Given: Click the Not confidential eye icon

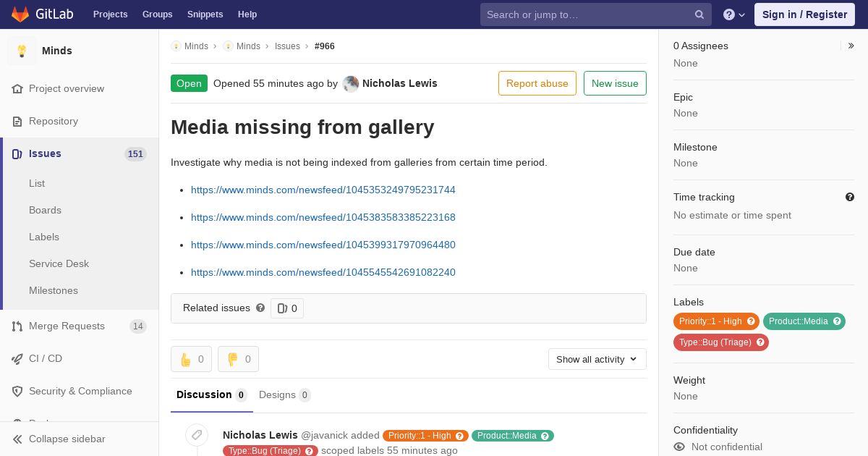Looking at the screenshot, I should coord(679,447).
